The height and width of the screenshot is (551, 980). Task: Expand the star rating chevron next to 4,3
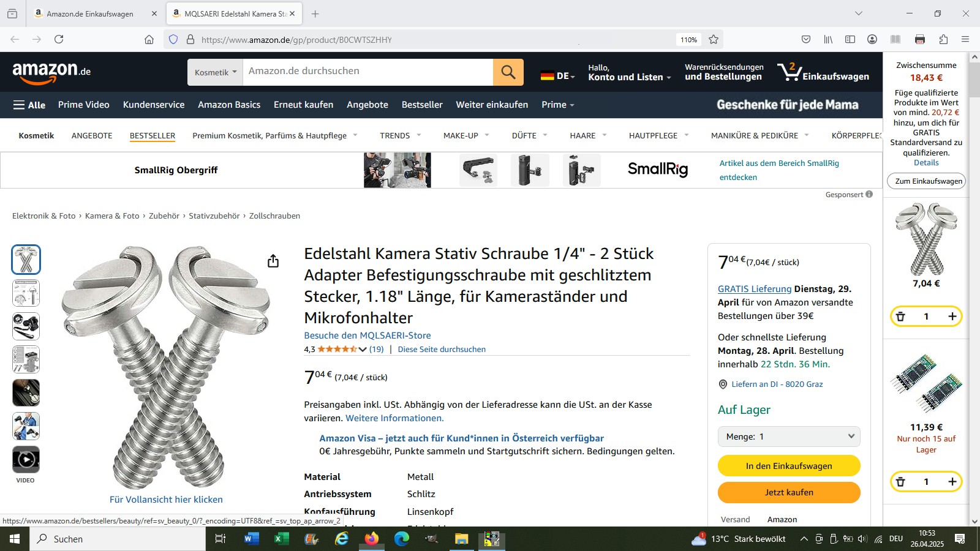[x=363, y=350]
